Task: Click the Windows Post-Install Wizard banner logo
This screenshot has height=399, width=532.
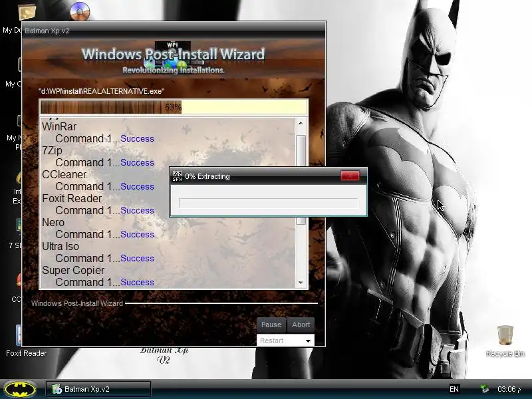Action: (173, 59)
